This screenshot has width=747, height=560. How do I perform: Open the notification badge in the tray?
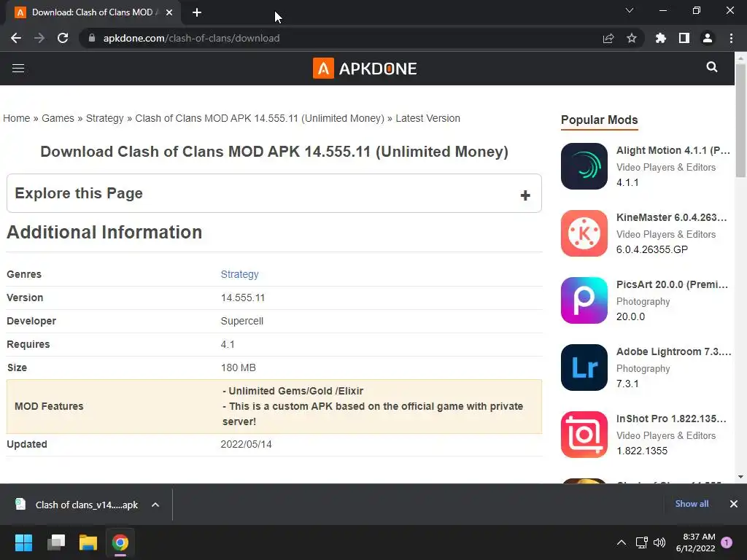coord(727,542)
